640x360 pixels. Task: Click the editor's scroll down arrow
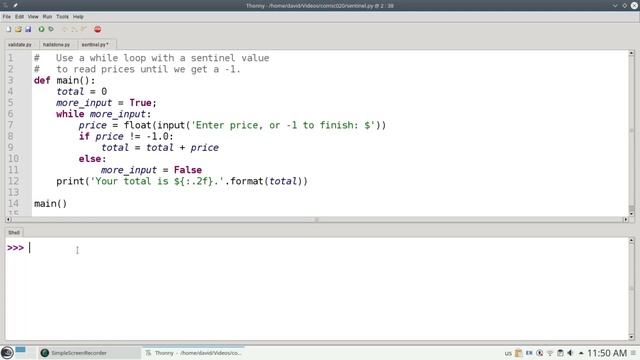[x=631, y=213]
